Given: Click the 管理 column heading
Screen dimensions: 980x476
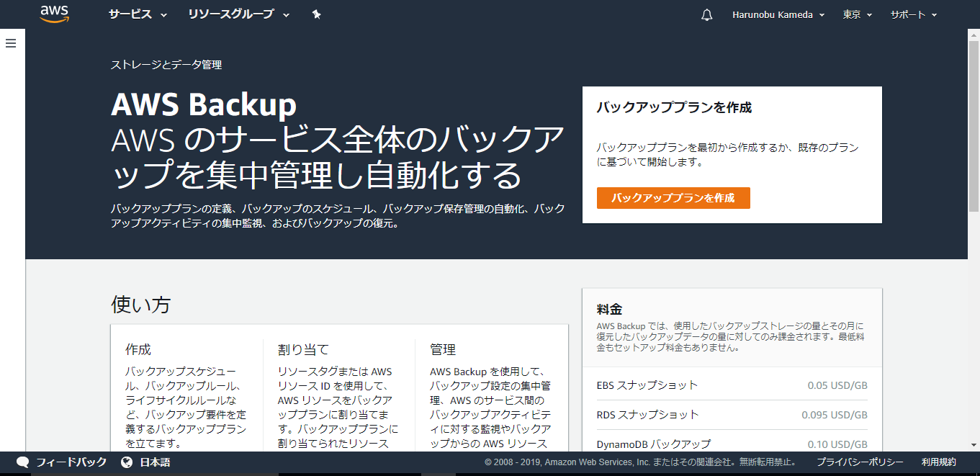Looking at the screenshot, I should [443, 350].
